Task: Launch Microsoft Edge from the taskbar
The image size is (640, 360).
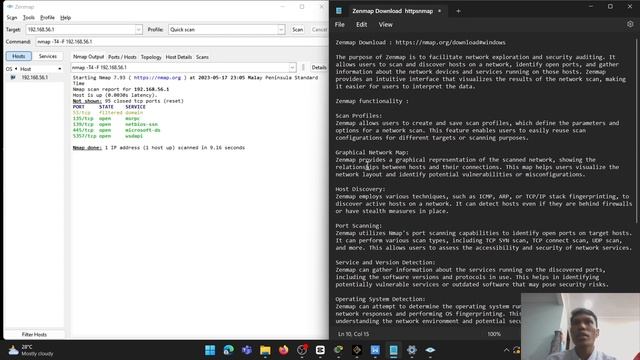Action: tap(229, 350)
